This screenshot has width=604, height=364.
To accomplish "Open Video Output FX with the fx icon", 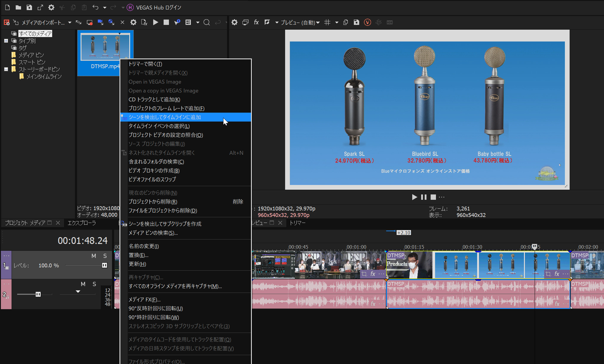I will (x=256, y=22).
